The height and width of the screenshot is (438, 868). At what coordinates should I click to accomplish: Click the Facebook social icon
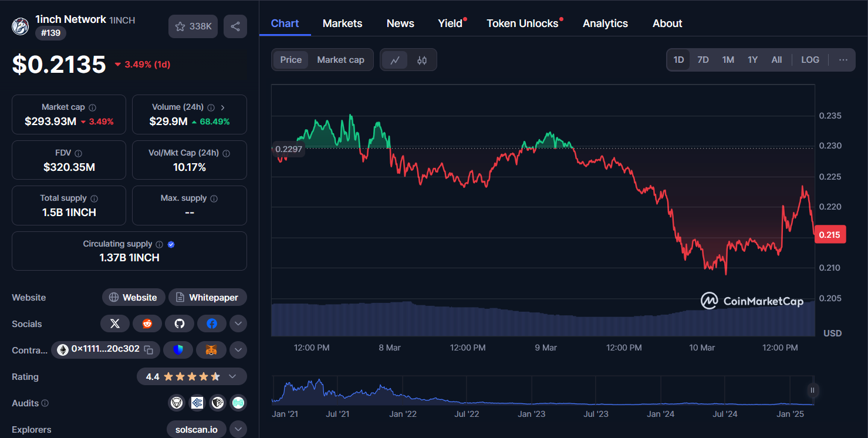(x=212, y=324)
